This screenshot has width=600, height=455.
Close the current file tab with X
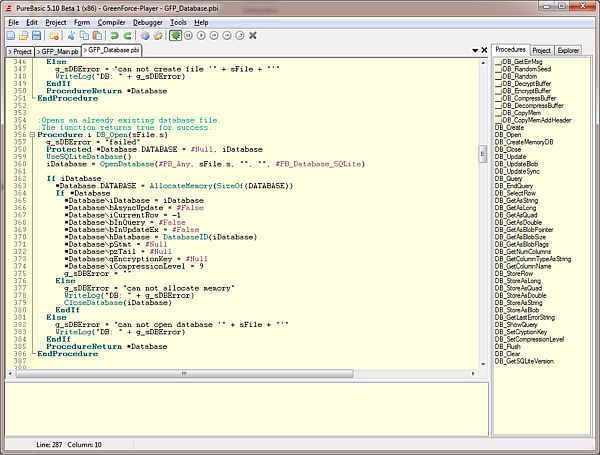(x=484, y=49)
